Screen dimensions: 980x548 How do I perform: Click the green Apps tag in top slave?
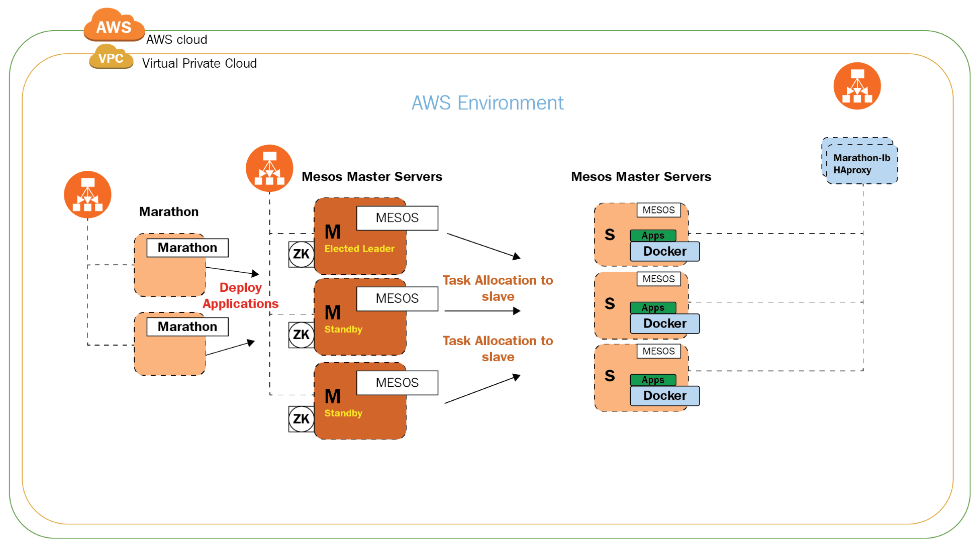653,236
